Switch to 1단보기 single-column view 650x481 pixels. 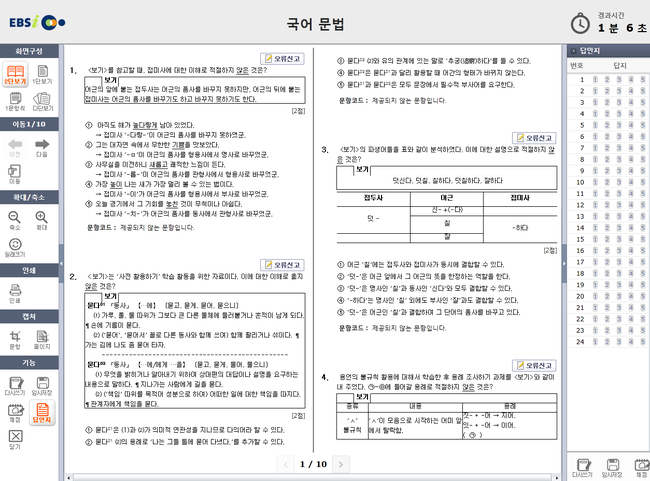42,74
